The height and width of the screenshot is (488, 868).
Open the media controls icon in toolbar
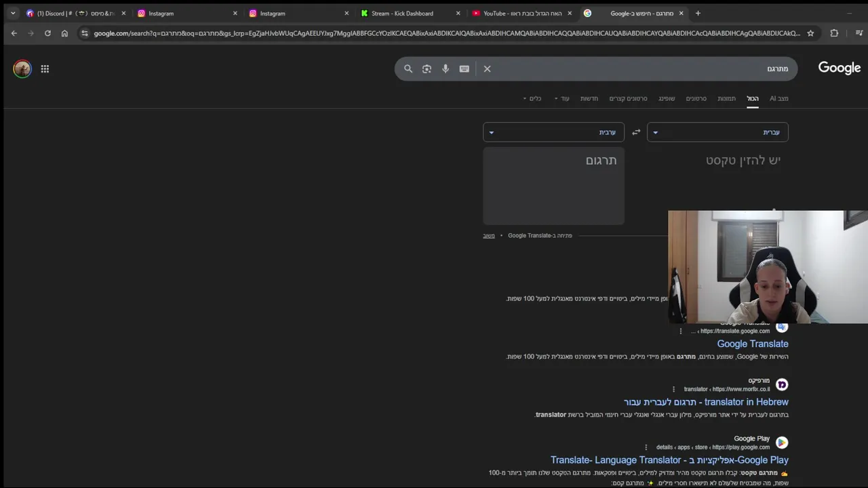click(859, 33)
